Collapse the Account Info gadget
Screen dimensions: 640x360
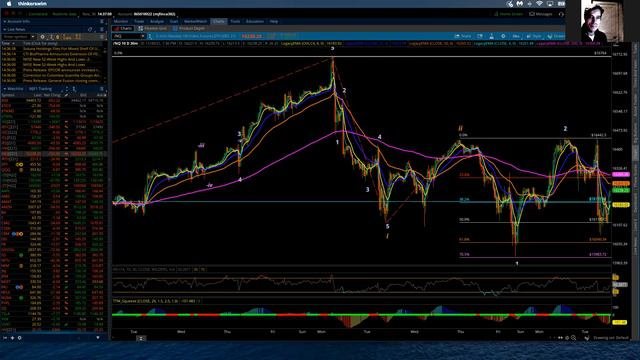4,21
